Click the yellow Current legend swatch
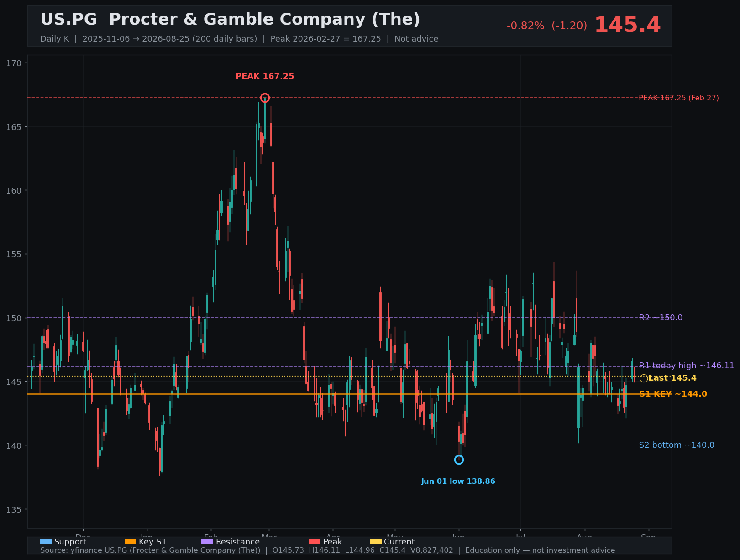 click(x=376, y=542)
